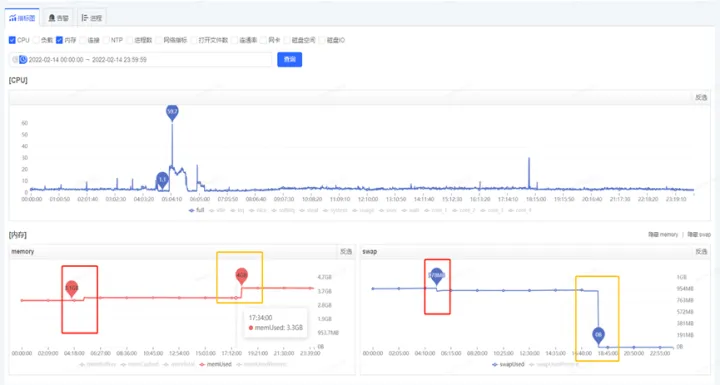Click the red 4GB pin on memory chart

(x=242, y=276)
